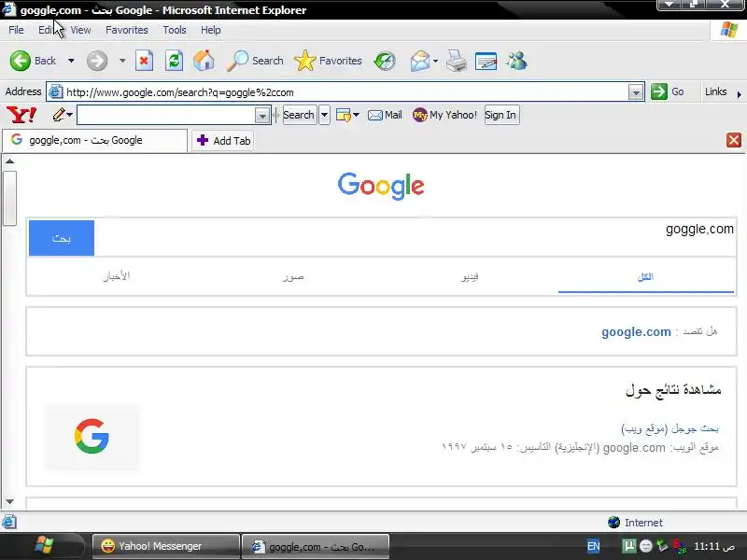Open the View menu
Viewport: 747px width, 560px height.
[80, 30]
